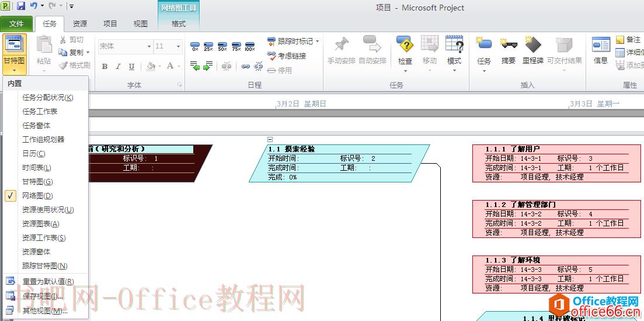Click the outdent task green left arrow
Image resolution: width=644 pixels, height=321 pixels.
click(x=195, y=65)
